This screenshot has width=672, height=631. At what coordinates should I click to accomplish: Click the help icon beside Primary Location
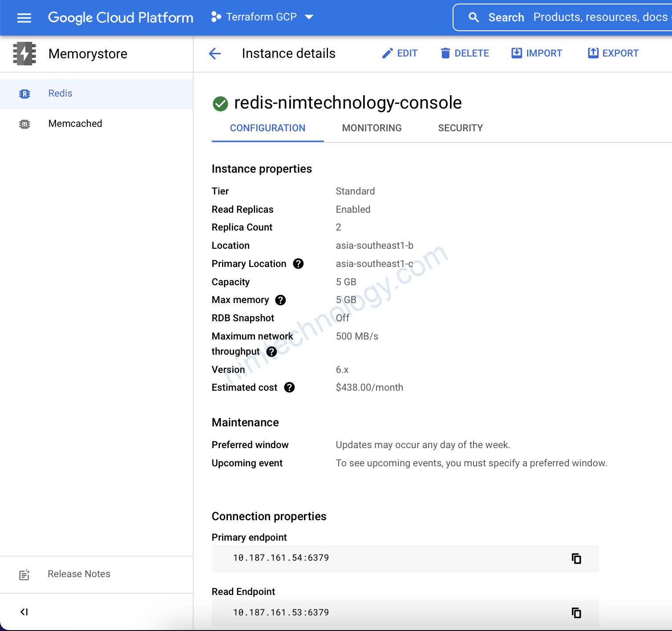click(298, 264)
